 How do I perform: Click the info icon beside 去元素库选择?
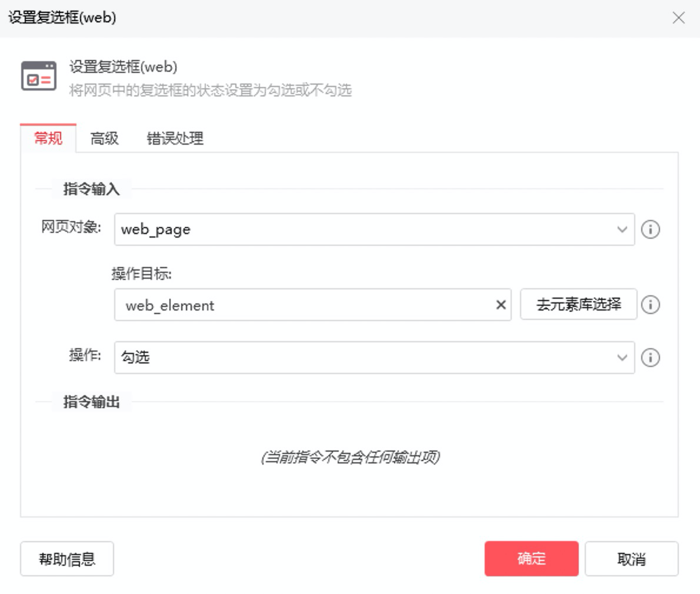(x=650, y=305)
